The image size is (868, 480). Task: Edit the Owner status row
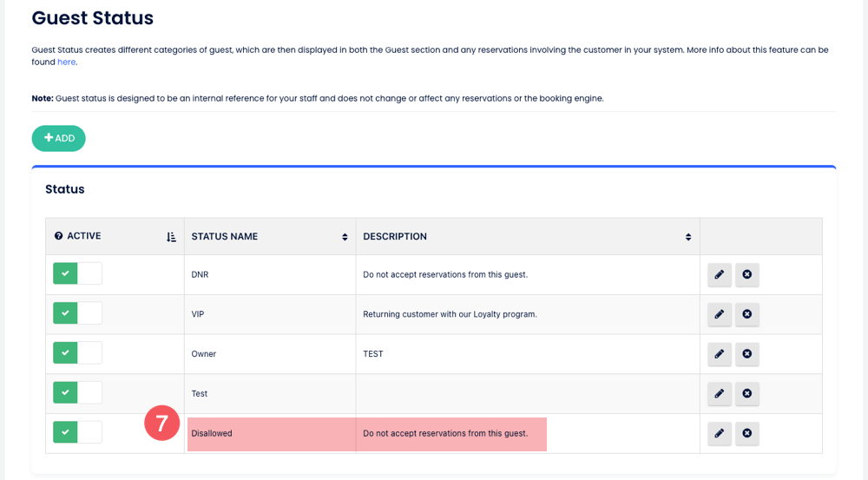(720, 354)
